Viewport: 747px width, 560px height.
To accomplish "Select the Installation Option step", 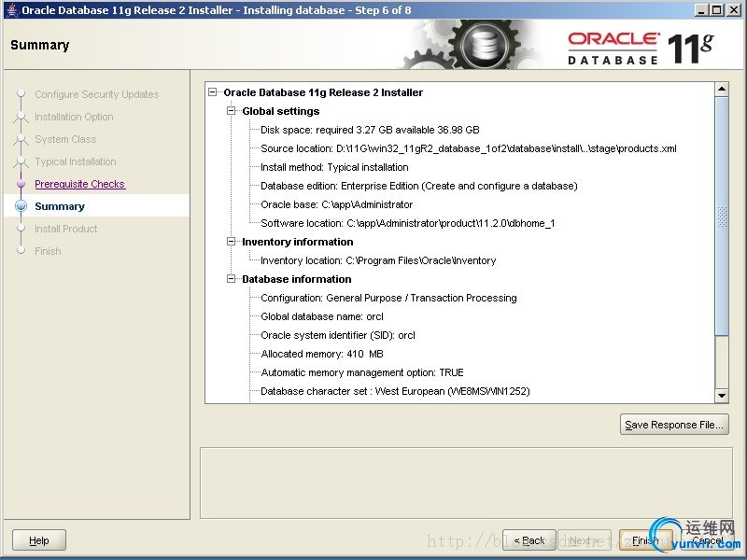I will pyautogui.click(x=74, y=117).
